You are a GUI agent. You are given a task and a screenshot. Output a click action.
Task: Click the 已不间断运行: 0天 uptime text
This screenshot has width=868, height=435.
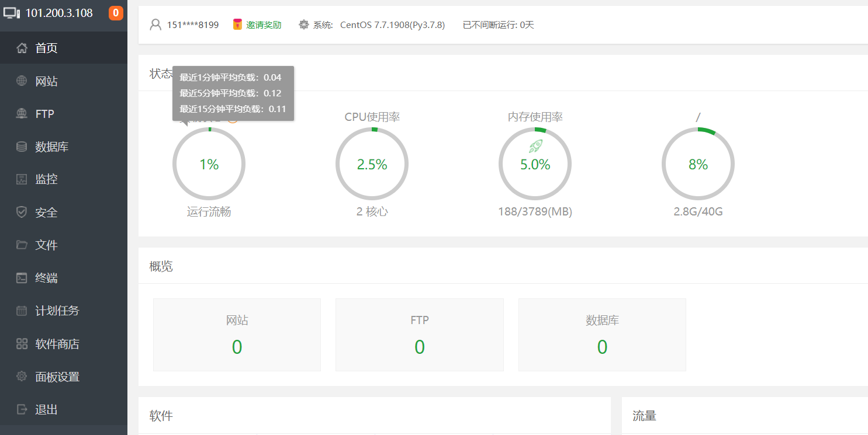(x=498, y=25)
